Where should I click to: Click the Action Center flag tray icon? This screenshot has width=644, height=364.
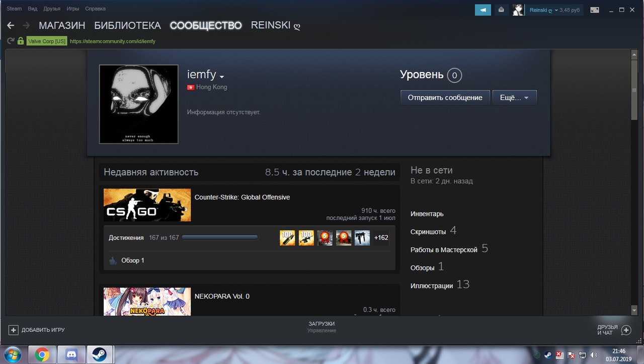tap(572, 355)
